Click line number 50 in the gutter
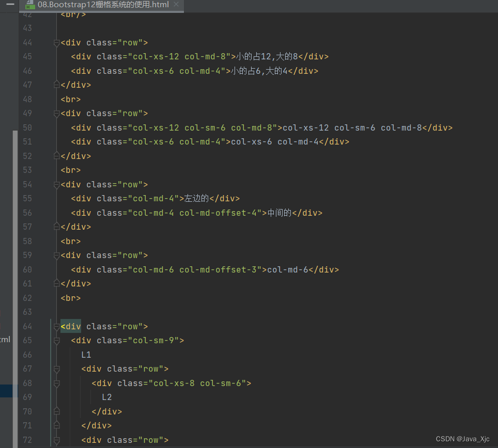498x448 pixels. (x=27, y=127)
